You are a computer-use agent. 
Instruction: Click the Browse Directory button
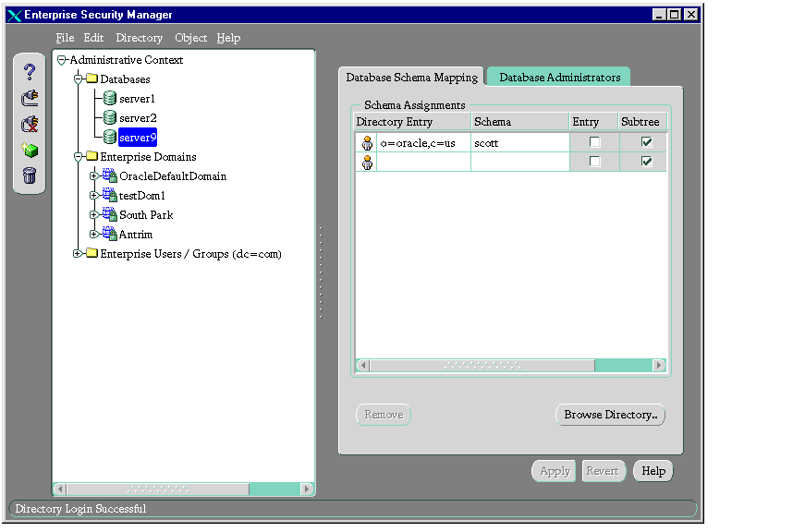coord(610,416)
